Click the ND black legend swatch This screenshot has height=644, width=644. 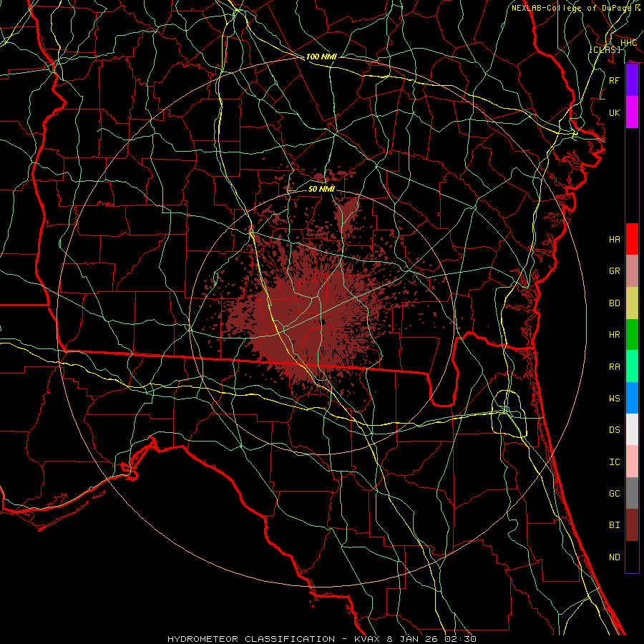[632, 557]
